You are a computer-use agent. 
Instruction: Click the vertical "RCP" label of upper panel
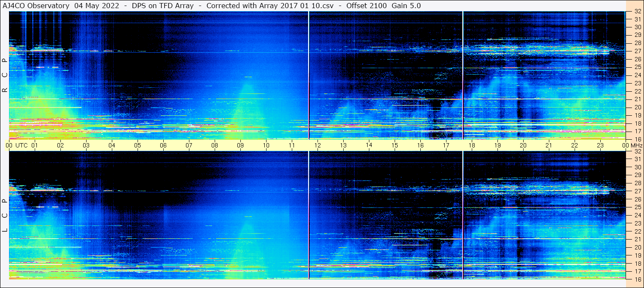tap(5, 75)
